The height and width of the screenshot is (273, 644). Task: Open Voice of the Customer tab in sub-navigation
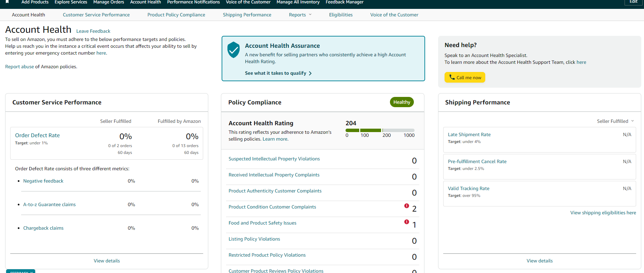click(x=394, y=15)
